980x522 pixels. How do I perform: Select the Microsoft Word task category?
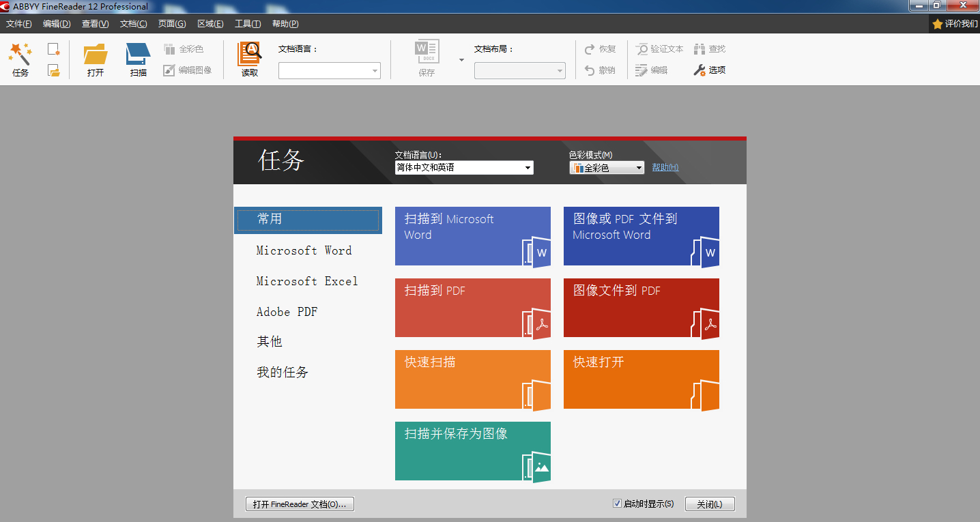(304, 250)
